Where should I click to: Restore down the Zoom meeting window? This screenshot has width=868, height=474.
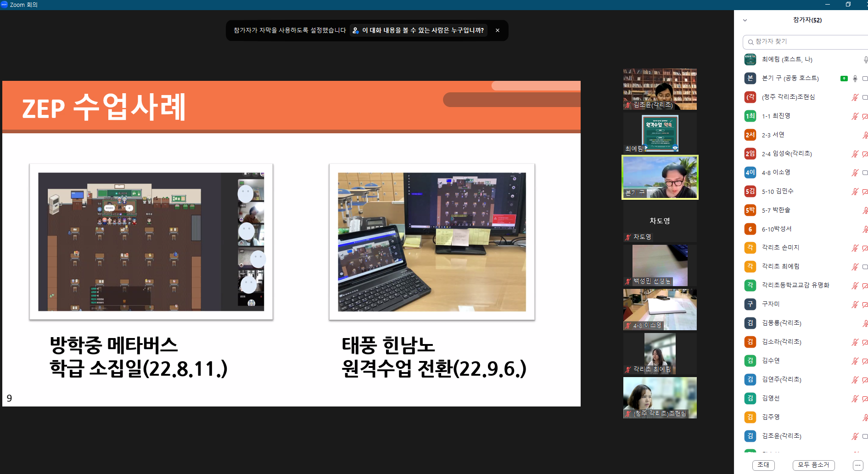[848, 5]
